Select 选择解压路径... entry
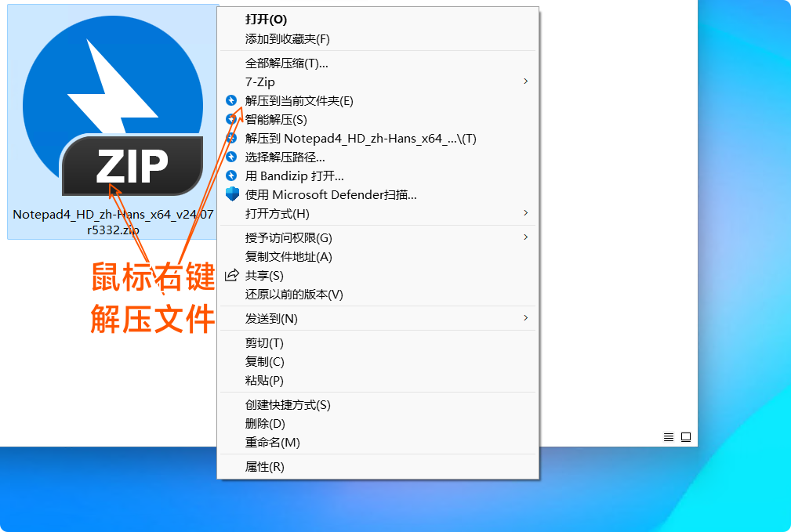Screen dimensions: 791x532 378,157
